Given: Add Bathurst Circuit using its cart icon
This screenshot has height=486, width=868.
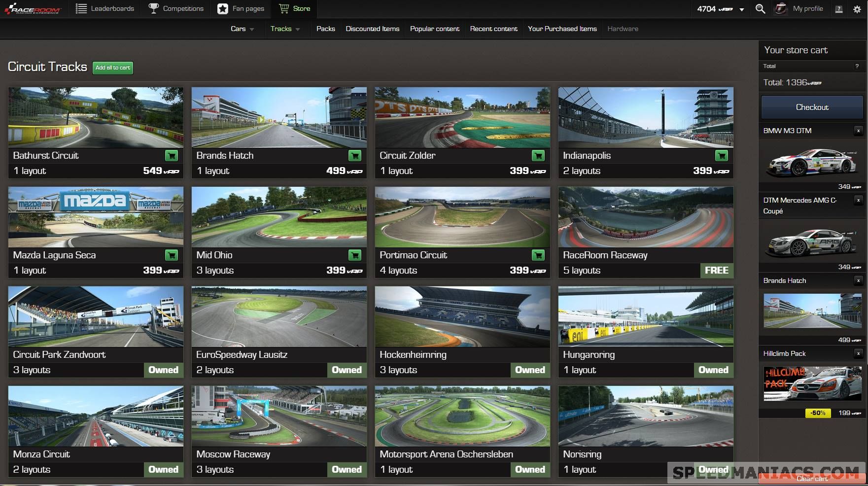Looking at the screenshot, I should point(171,155).
